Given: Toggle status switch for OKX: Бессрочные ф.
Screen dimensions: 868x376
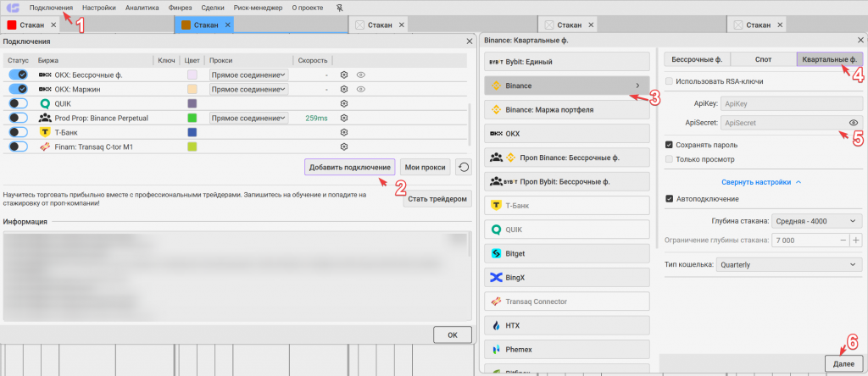Looking at the screenshot, I should click(x=19, y=75).
